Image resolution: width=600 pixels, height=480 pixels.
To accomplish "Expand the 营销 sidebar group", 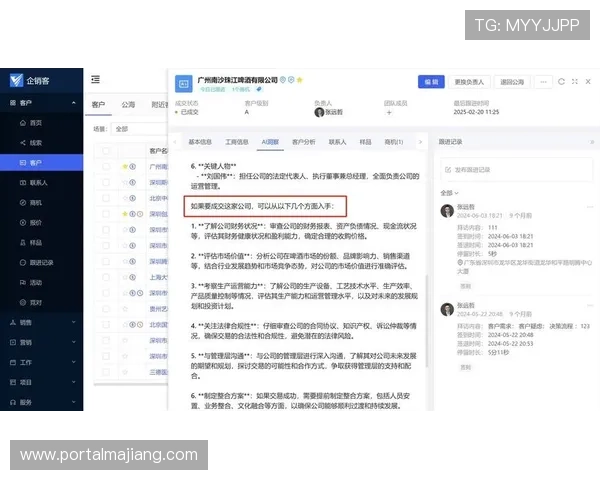I will [x=73, y=342].
